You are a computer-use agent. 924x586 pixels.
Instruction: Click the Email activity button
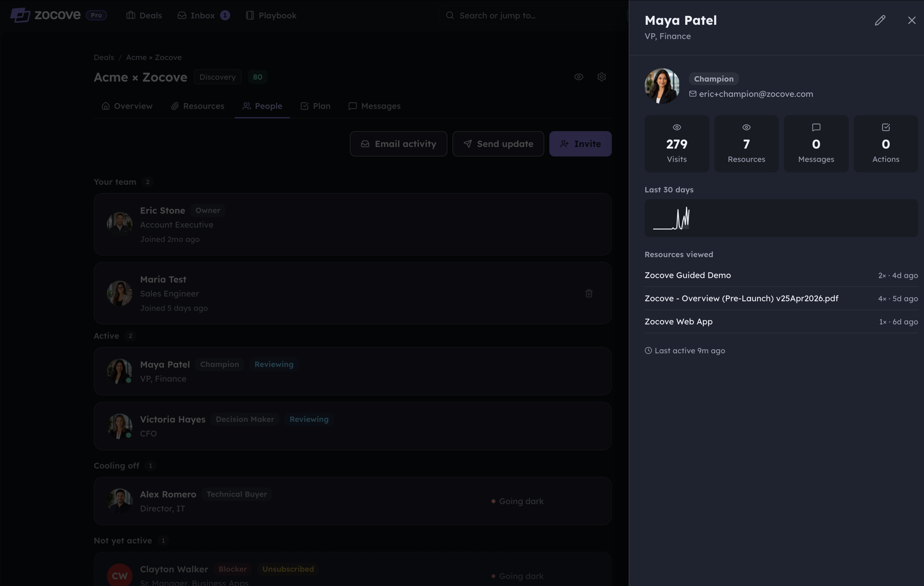pos(398,144)
